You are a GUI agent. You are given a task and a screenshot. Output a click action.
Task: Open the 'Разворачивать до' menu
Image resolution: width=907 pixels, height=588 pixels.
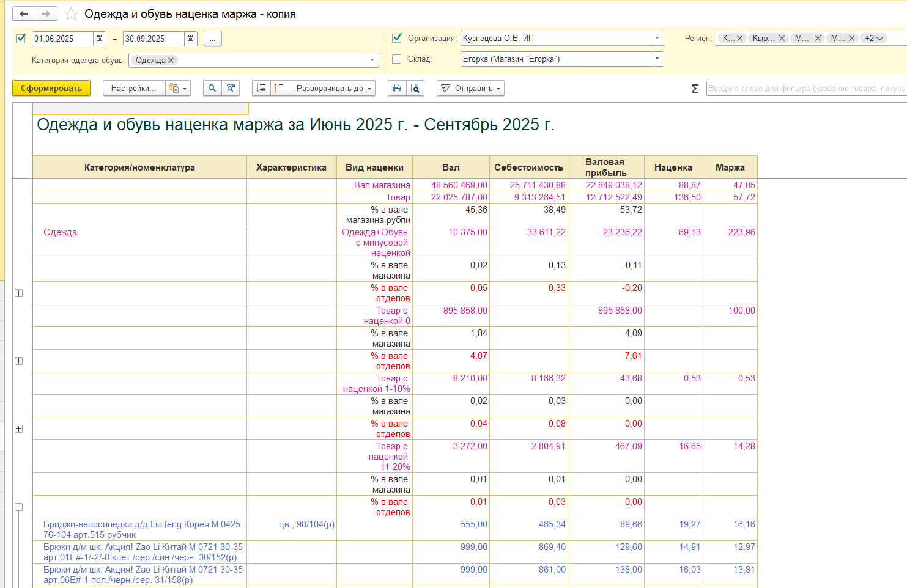[x=333, y=88]
